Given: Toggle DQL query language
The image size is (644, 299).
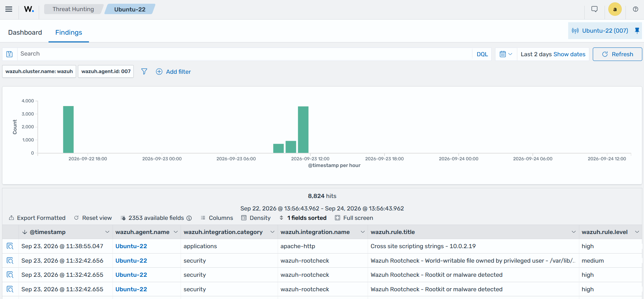Looking at the screenshot, I should point(482,54).
